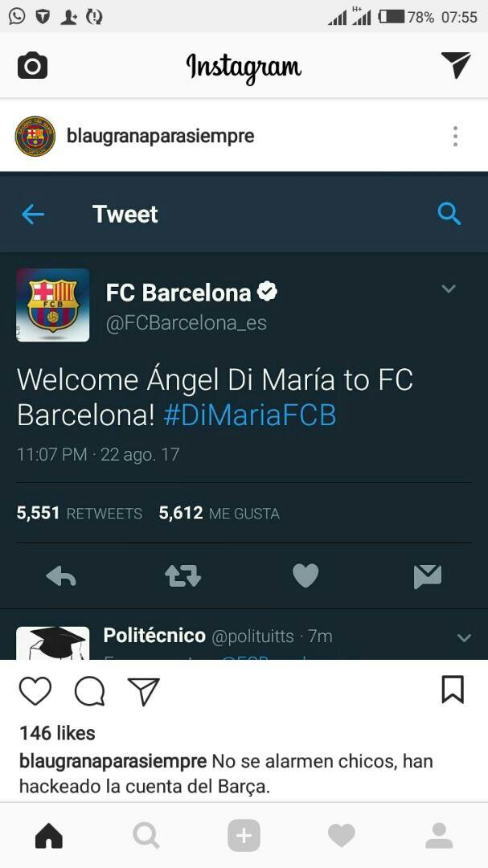Tap the #DiMariaFCB hashtag
The image size is (488, 868).
tap(250, 416)
